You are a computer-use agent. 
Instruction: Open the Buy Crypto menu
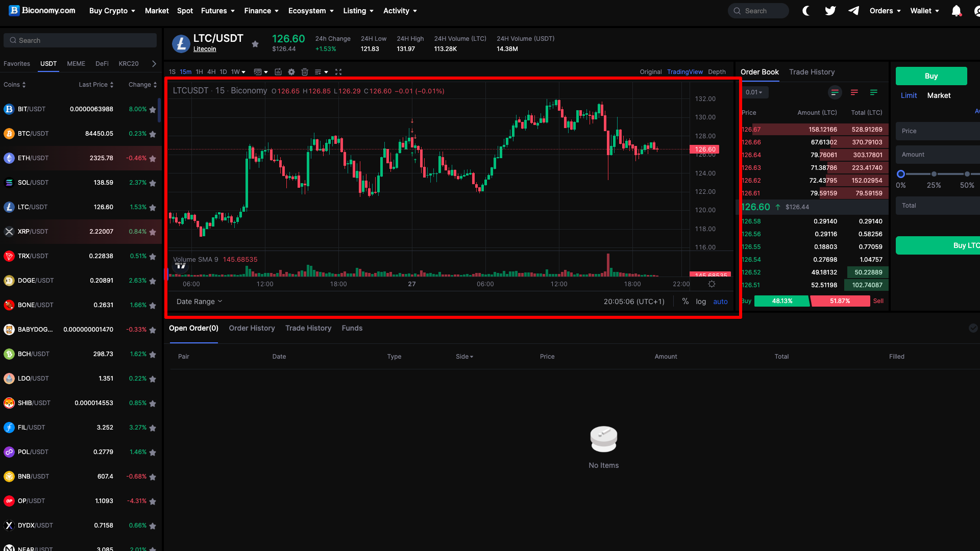pyautogui.click(x=112, y=11)
